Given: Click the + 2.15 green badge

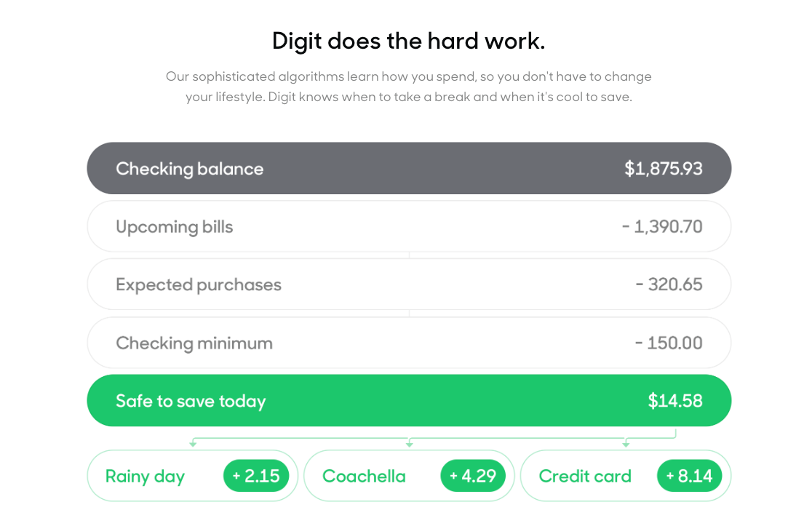Looking at the screenshot, I should pyautogui.click(x=256, y=476).
